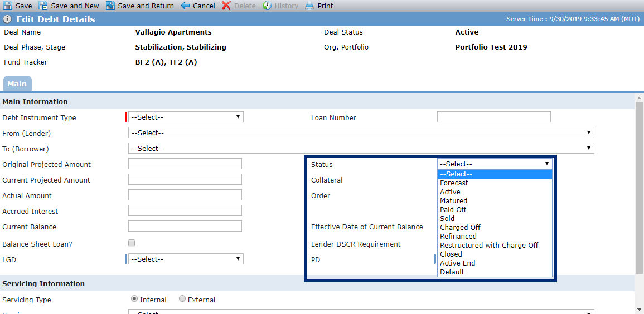Click the Cancel label in toolbar
The width and height of the screenshot is (644, 314).
[x=204, y=6]
